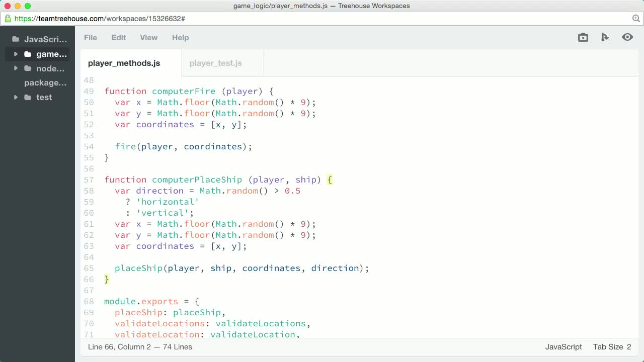Click the game... folder icon
This screenshot has width=644, height=362.
(28, 54)
